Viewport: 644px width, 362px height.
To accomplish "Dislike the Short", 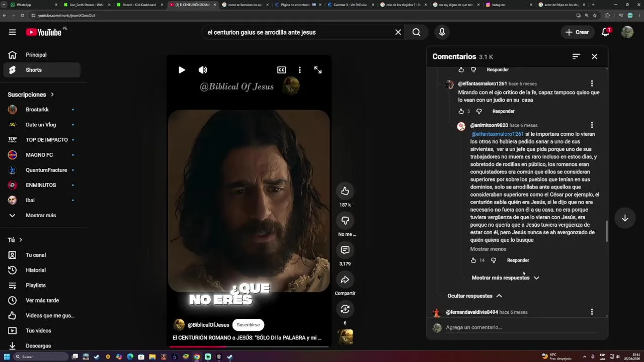I will 345,220.
